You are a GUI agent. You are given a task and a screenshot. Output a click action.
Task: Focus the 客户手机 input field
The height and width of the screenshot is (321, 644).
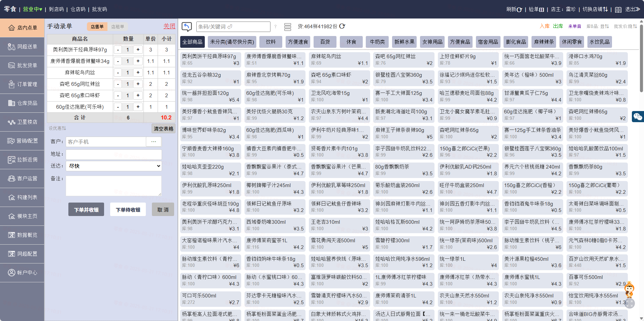(x=106, y=142)
